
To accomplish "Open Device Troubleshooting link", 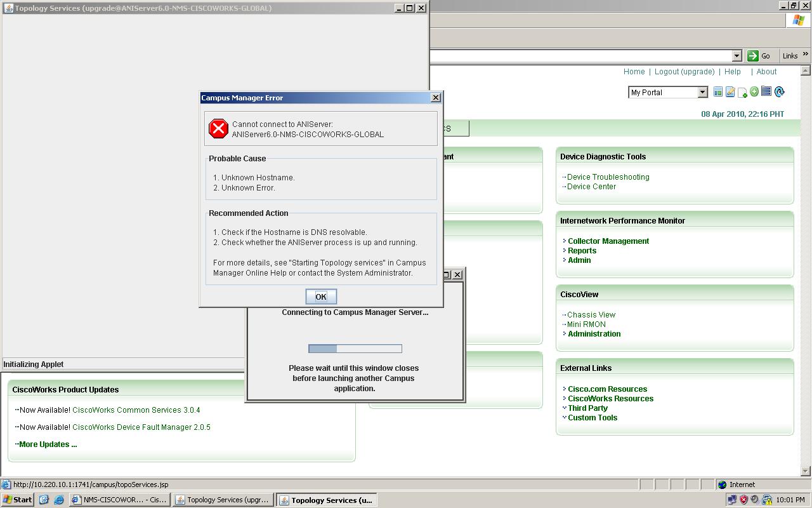I will 608,177.
